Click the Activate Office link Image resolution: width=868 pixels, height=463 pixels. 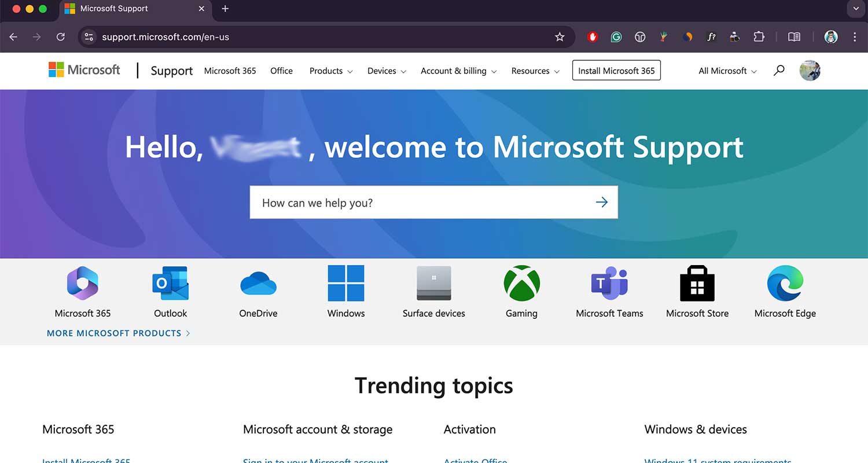pyautogui.click(x=475, y=461)
